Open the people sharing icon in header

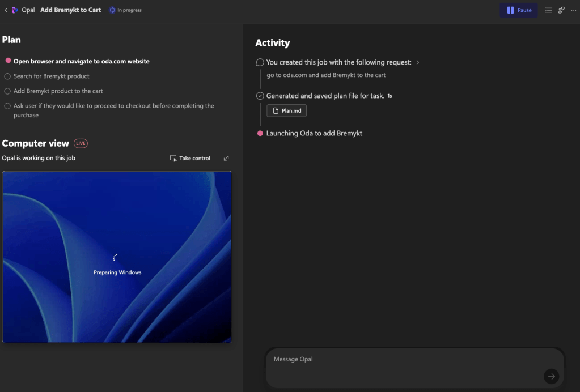[561, 10]
